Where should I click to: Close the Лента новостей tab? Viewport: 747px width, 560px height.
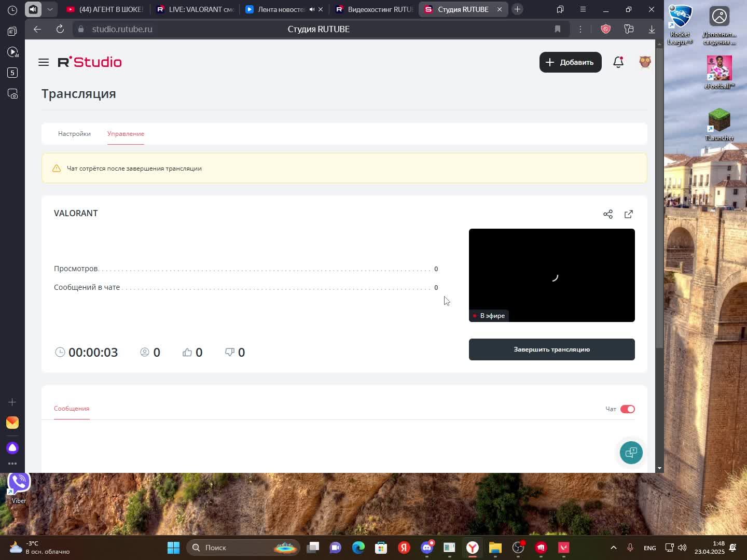pos(321,9)
